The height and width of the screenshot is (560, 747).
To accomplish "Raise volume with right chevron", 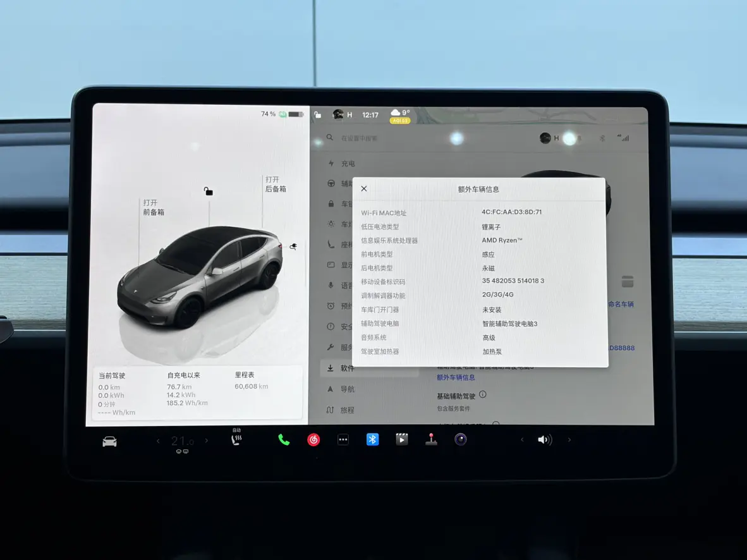I will click(x=569, y=440).
